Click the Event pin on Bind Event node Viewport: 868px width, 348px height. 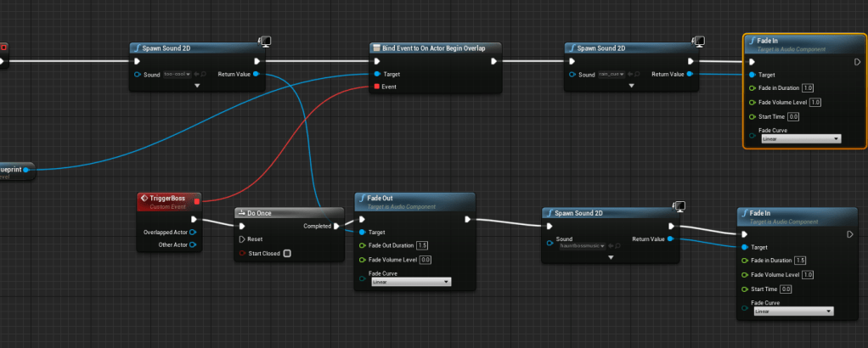377,87
